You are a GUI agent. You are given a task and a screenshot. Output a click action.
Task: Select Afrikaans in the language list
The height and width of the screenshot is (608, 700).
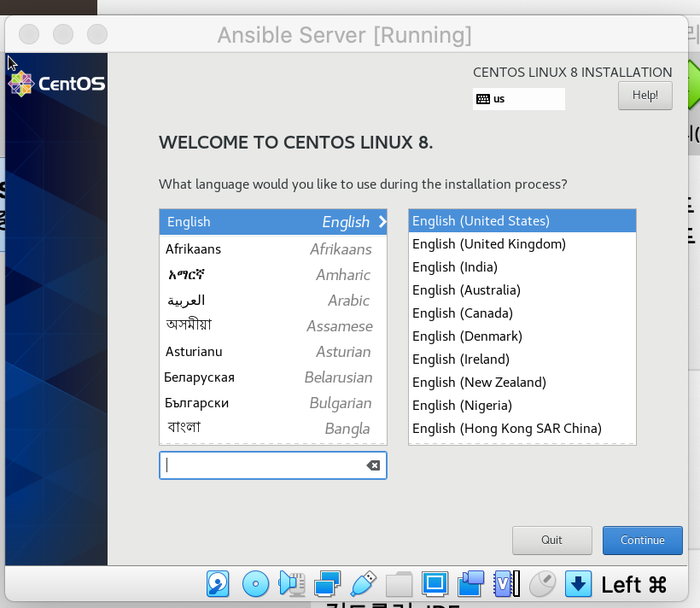click(273, 248)
